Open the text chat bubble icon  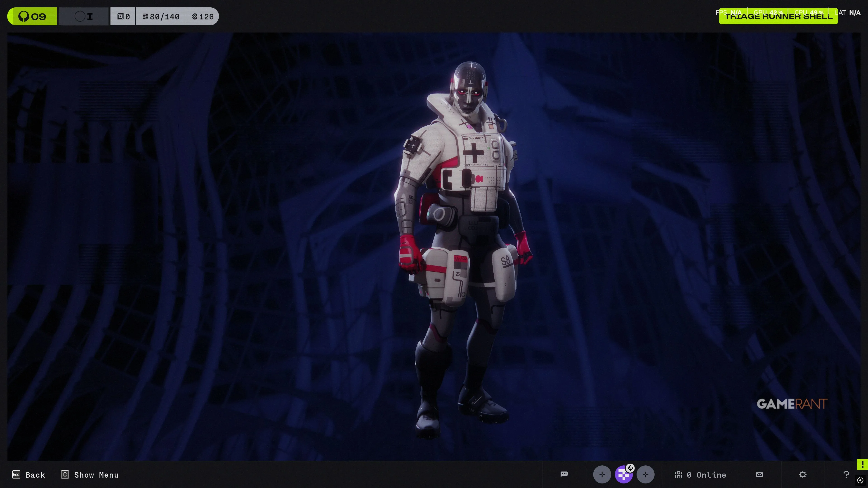tap(564, 474)
